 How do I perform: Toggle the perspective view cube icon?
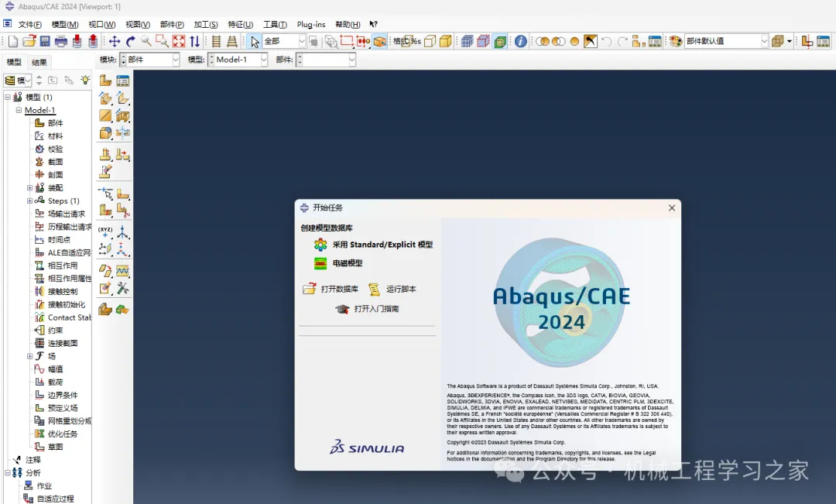778,41
